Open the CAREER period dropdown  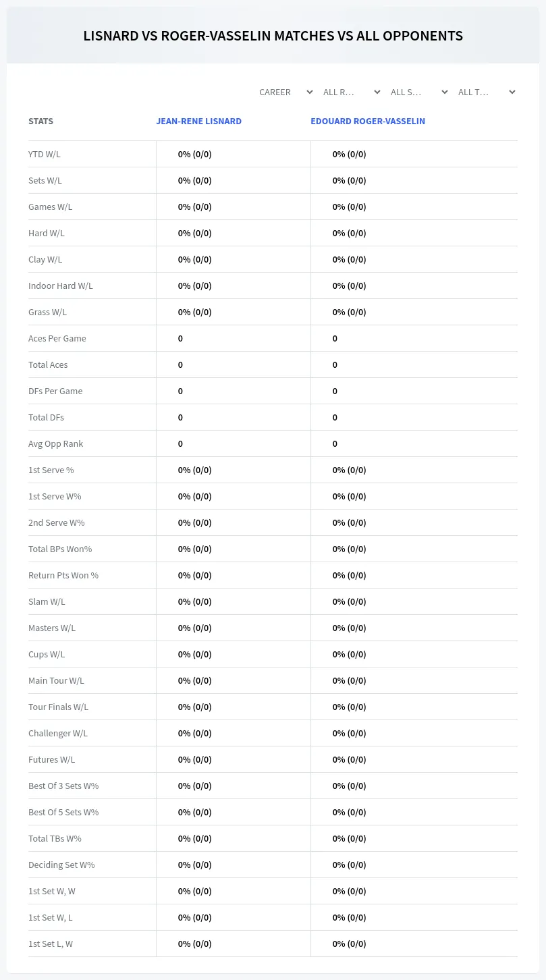tap(285, 92)
